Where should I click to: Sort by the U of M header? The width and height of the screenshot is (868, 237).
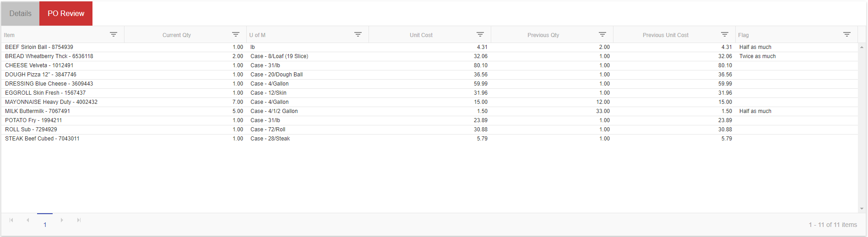257,35
